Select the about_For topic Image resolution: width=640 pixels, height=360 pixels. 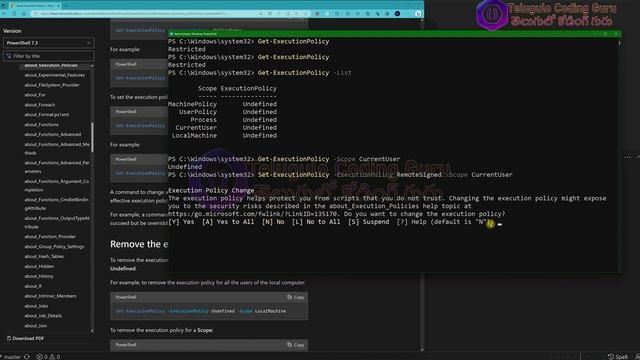pyautogui.click(x=35, y=95)
